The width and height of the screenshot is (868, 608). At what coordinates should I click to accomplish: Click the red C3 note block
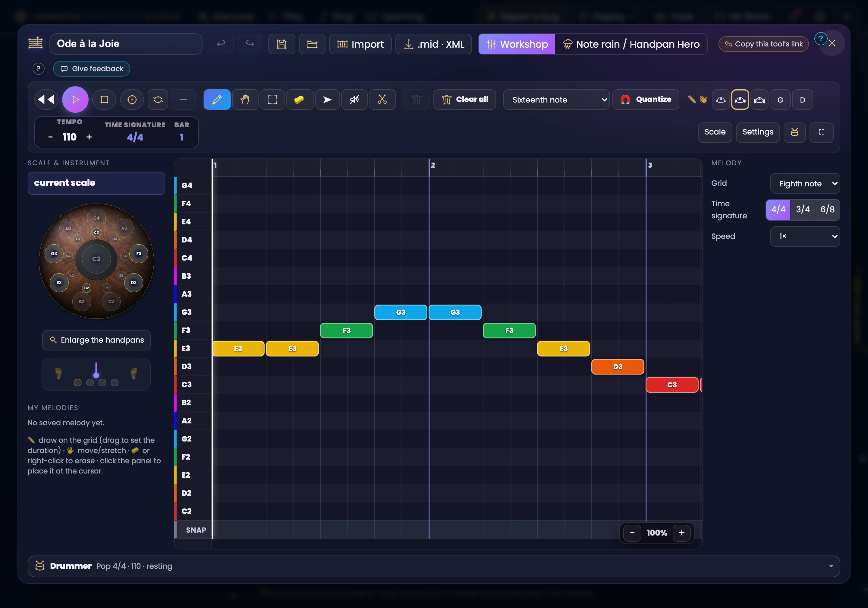[x=672, y=385]
